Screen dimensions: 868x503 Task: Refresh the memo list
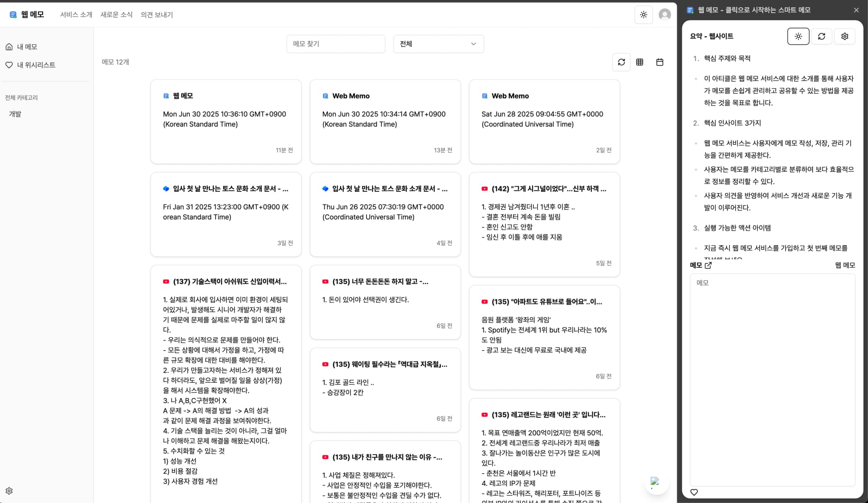click(x=621, y=62)
